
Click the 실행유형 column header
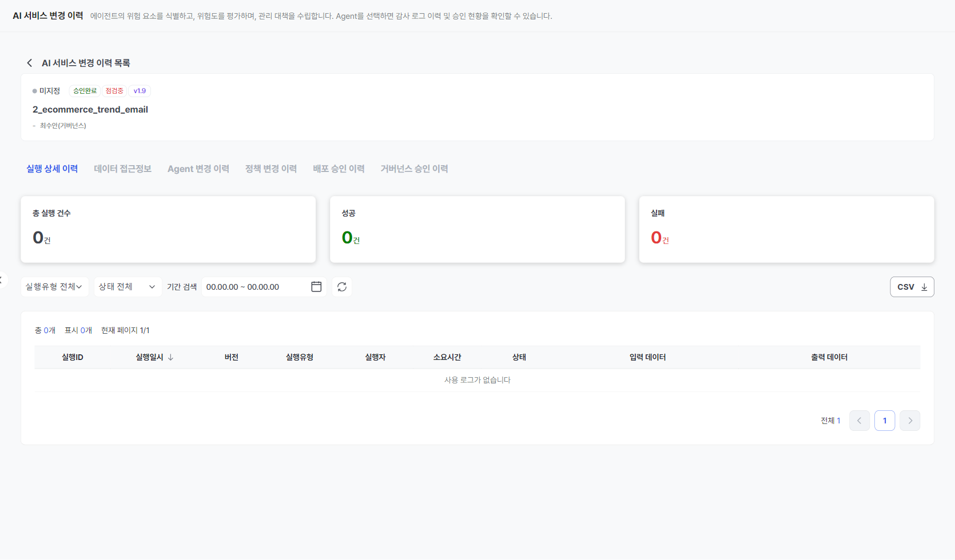tap(300, 357)
